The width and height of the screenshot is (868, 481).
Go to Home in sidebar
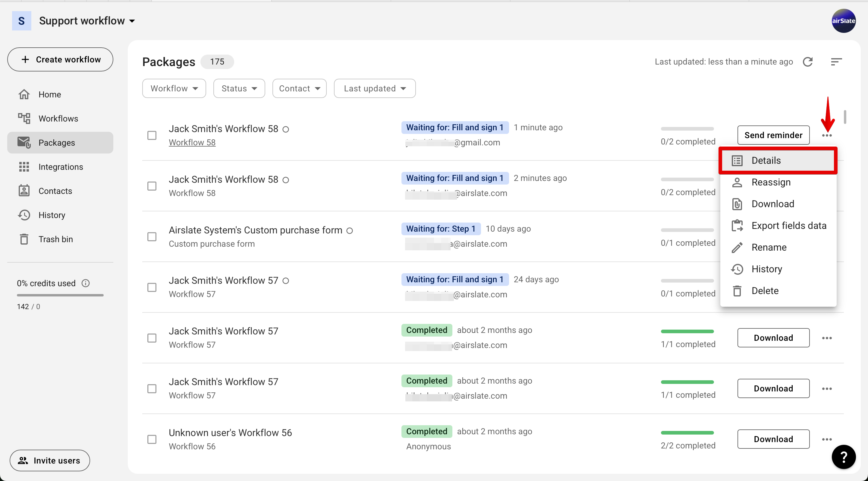(60, 94)
